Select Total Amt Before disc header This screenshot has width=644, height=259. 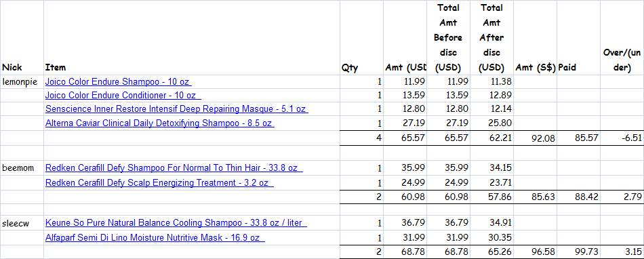449,38
